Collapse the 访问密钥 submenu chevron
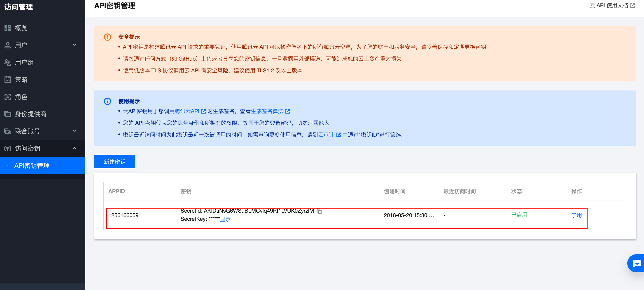 point(74,148)
